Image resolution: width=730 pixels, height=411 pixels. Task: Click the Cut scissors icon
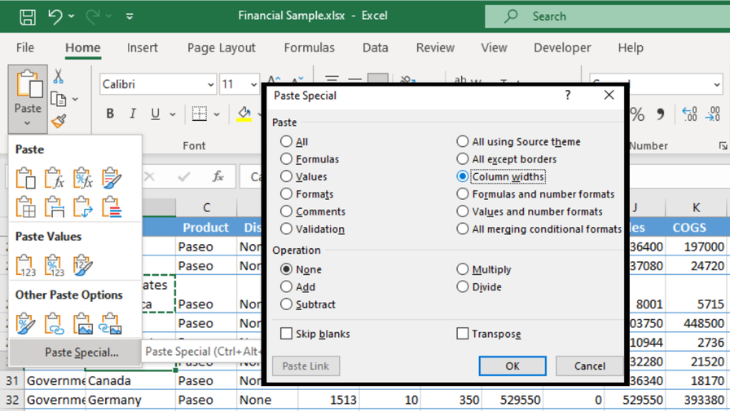58,76
